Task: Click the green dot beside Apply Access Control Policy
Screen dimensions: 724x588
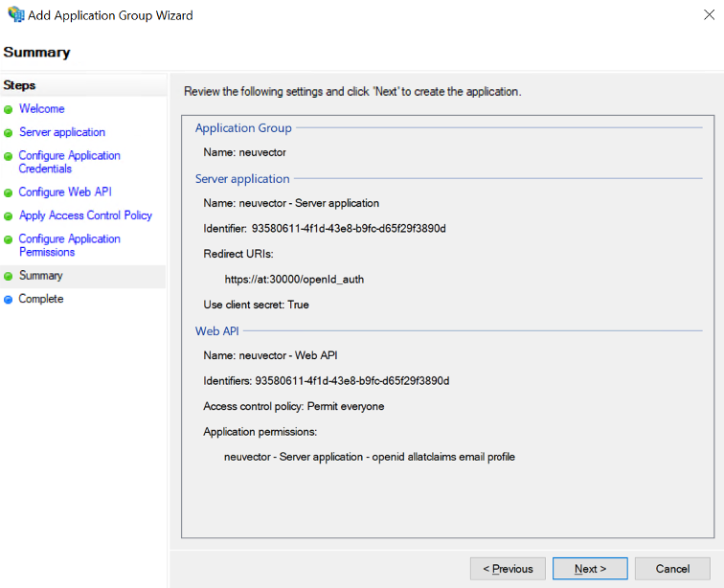Action: 8,216
